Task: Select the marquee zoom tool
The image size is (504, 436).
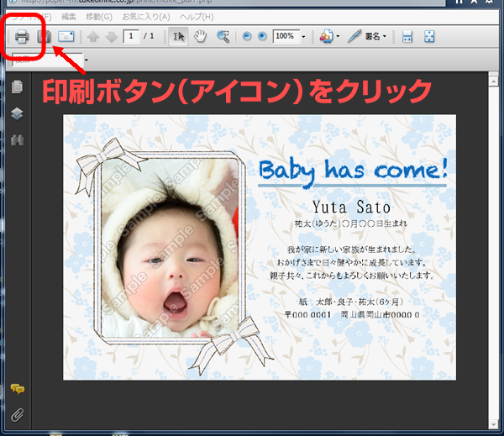Action: coord(223,37)
